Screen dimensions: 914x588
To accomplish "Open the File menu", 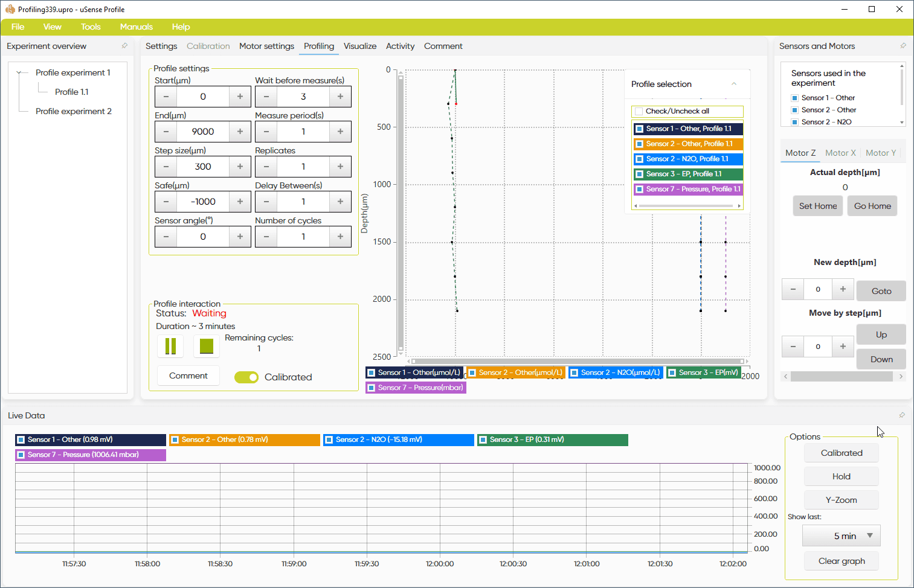I will [x=18, y=27].
